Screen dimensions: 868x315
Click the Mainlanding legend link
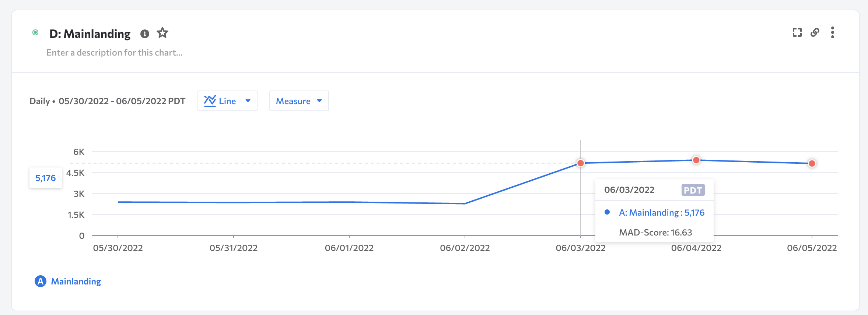click(76, 282)
